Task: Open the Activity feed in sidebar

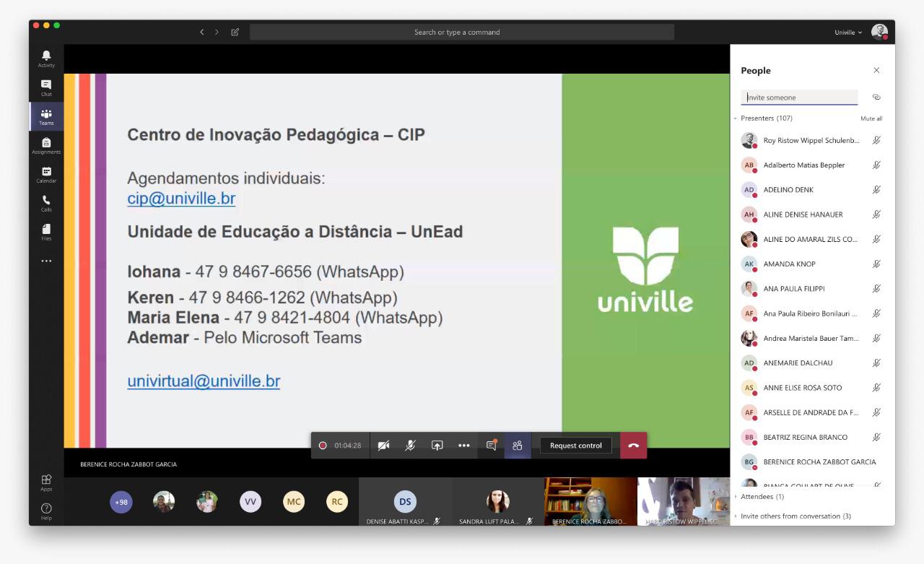Action: point(46,58)
